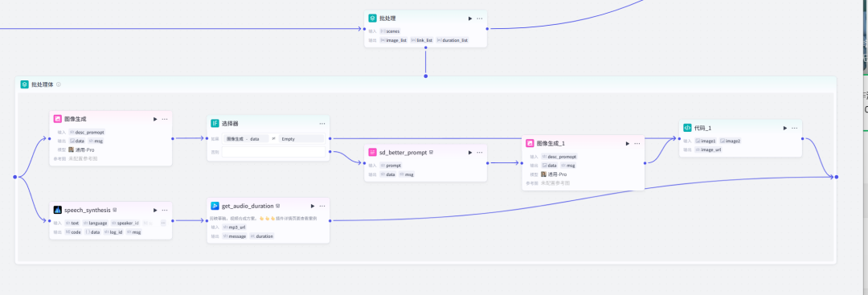Click the 图像生成 - data condition field
This screenshot has height=295, width=868.
tap(246, 138)
